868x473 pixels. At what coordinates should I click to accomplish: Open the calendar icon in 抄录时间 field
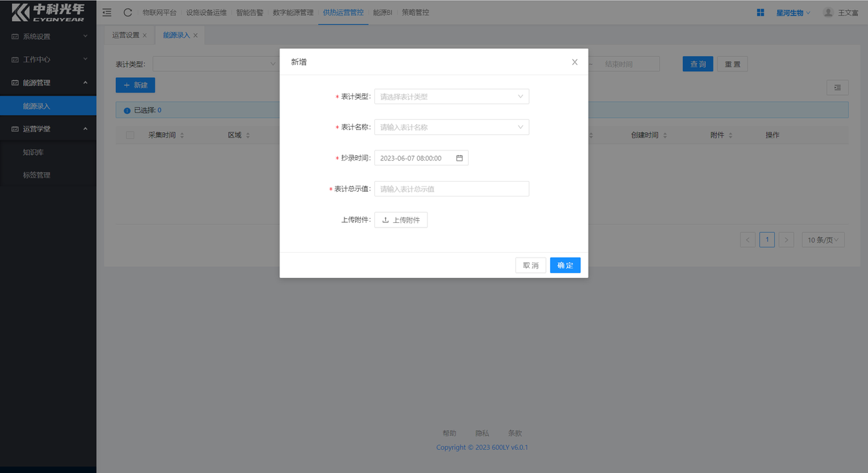tap(459, 158)
